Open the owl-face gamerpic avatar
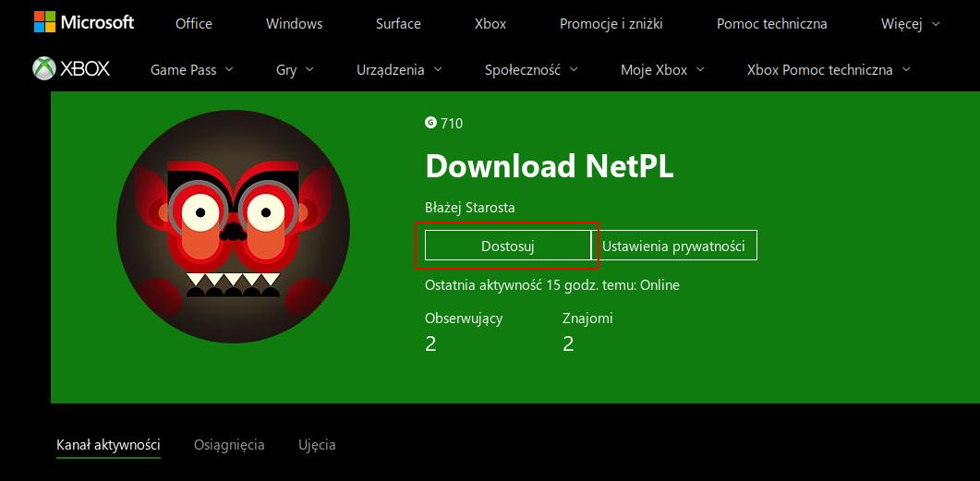 233,226
